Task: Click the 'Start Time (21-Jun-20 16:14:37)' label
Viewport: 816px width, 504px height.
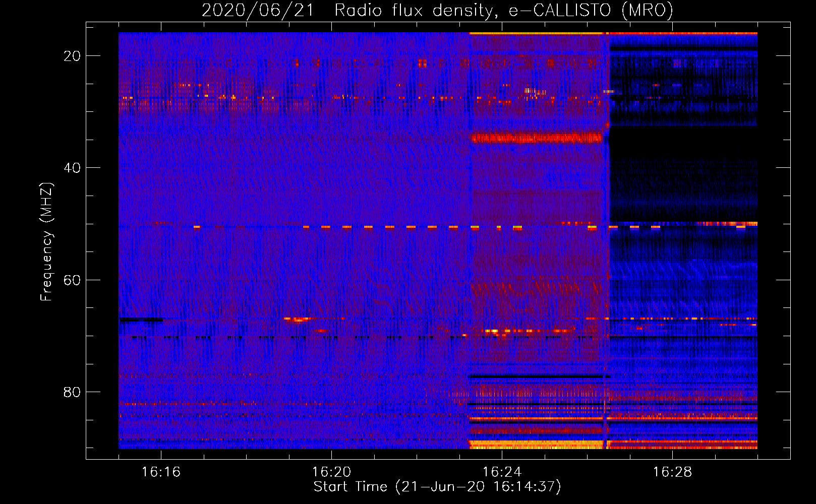Action: point(437,487)
